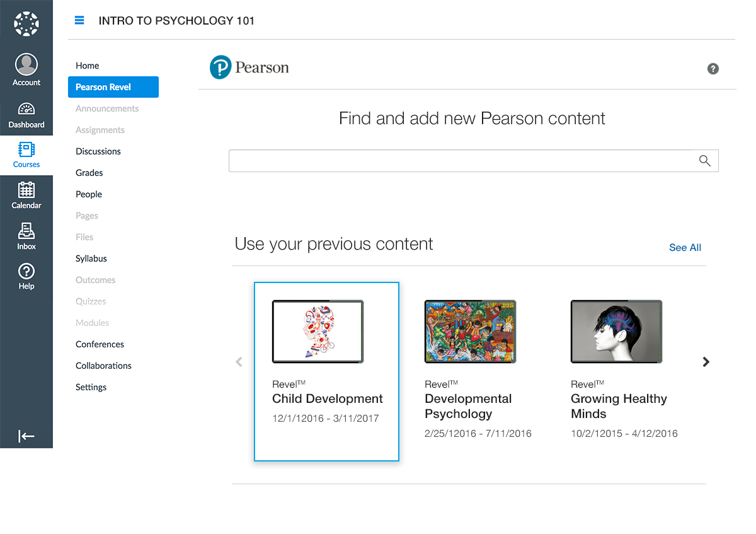The width and height of the screenshot is (756, 534).
Task: Open Courses in global navigation
Action: 26,155
